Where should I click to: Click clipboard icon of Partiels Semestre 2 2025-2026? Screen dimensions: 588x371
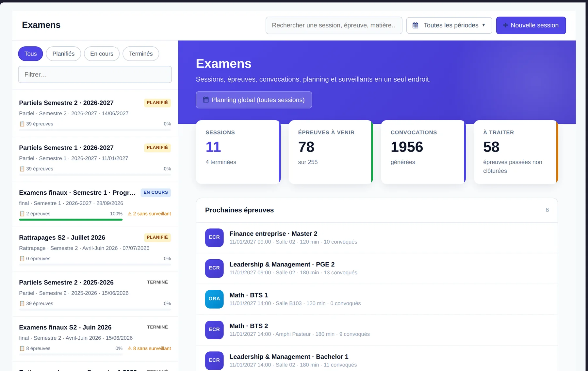tap(22, 303)
